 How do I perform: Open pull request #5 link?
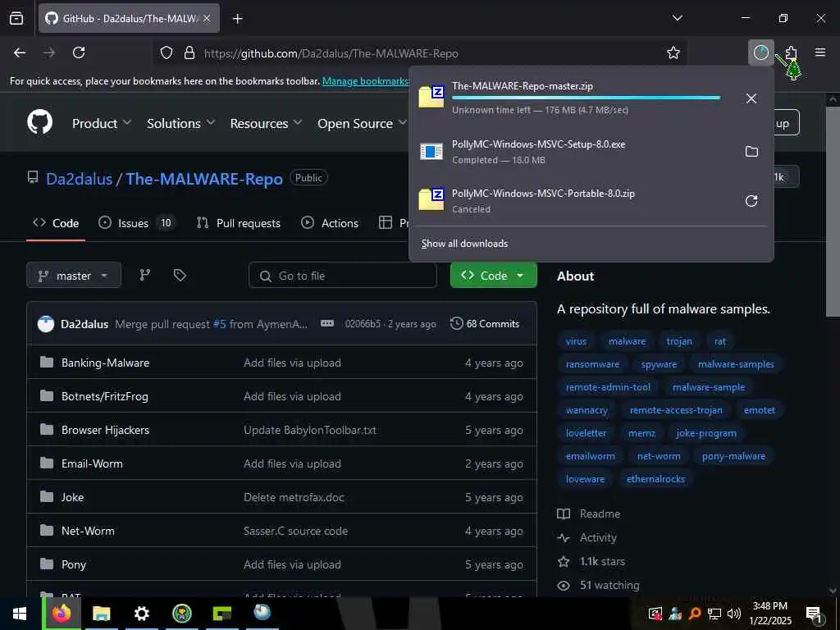point(220,324)
